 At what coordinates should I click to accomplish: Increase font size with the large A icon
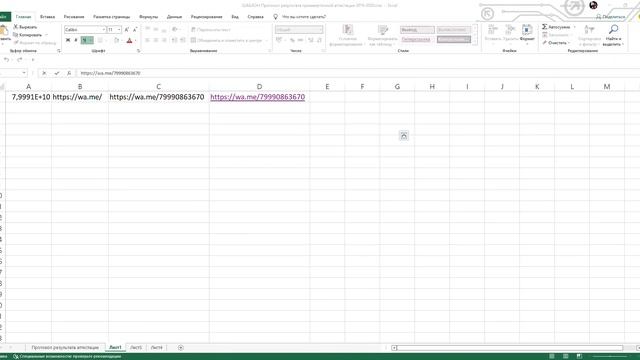click(127, 30)
